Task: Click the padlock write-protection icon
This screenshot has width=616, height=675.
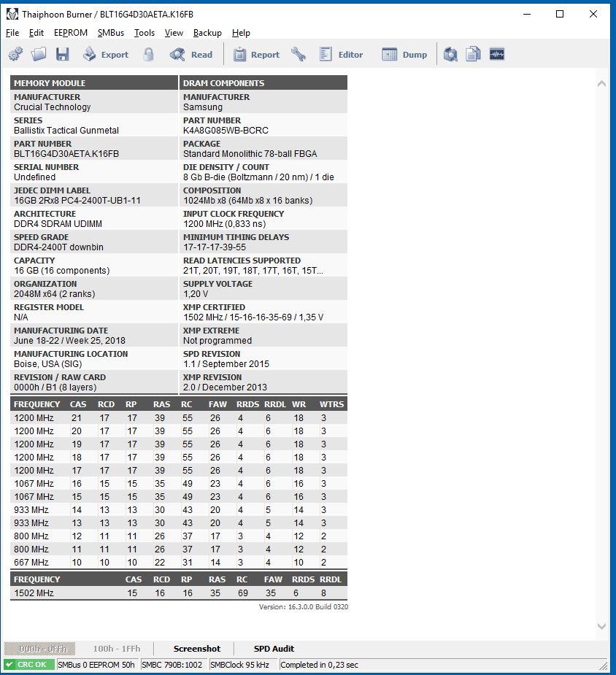Action: (148, 54)
